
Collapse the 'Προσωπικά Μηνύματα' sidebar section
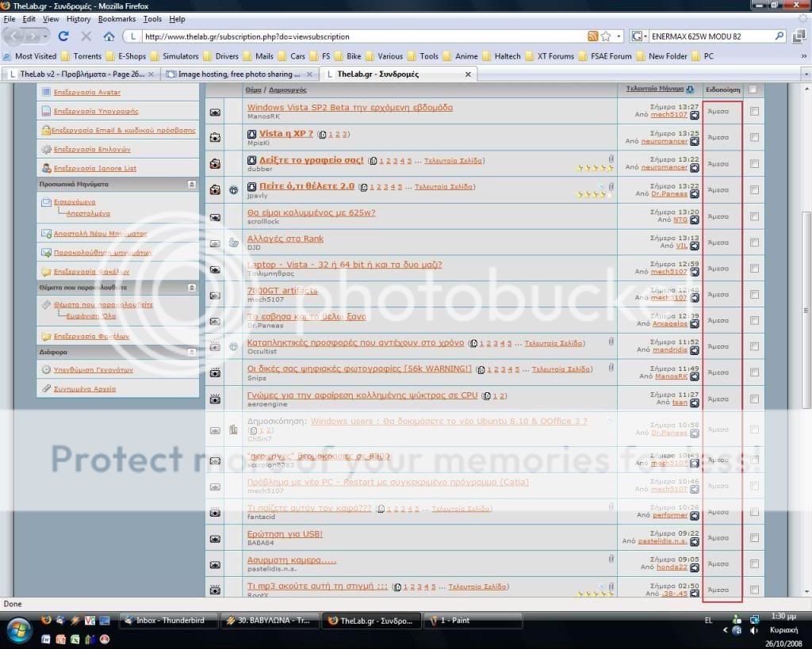click(191, 184)
